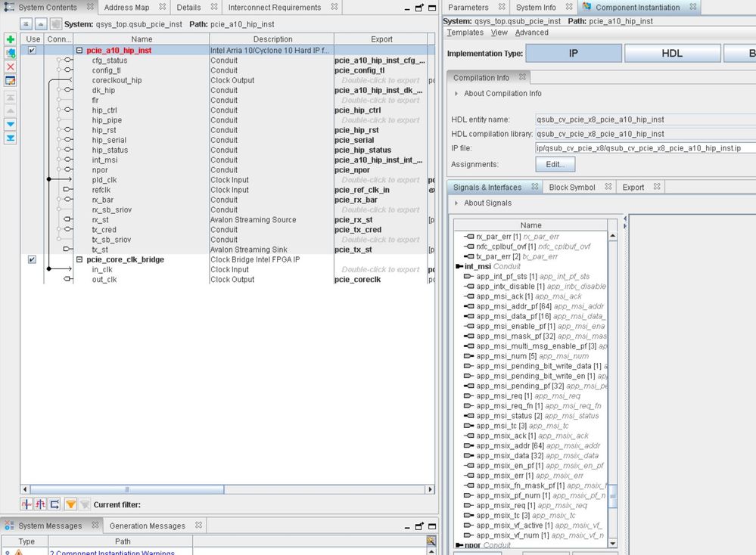Close the Signals & Interfaces tab

pyautogui.click(x=535, y=186)
